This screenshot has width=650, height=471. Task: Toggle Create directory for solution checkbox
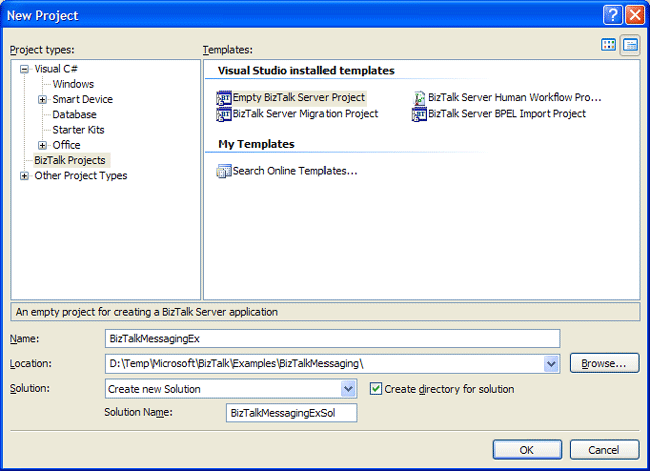[376, 389]
